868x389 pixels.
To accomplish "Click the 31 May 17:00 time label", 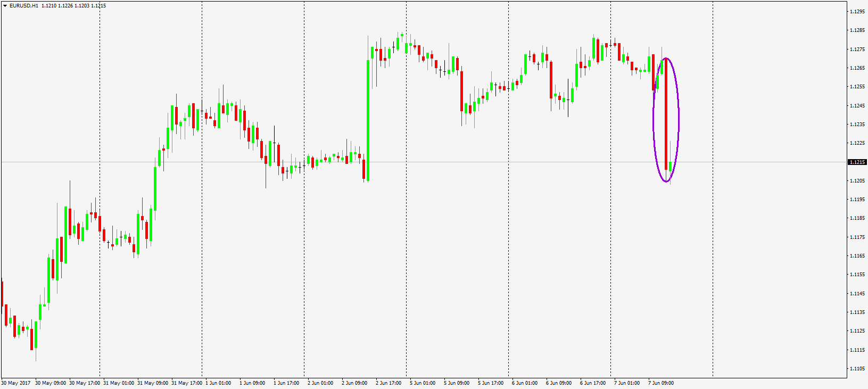I will pos(187,383).
